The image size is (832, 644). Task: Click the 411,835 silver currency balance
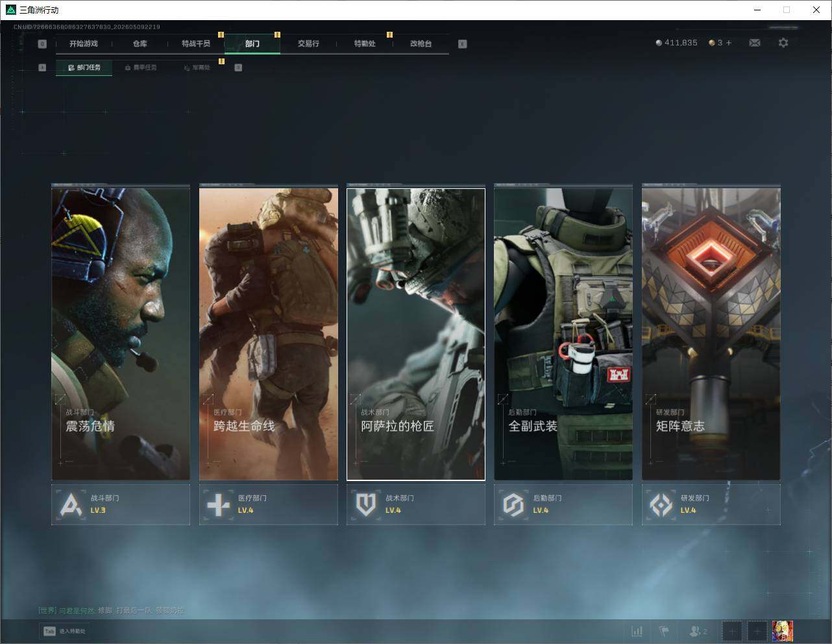(x=677, y=43)
